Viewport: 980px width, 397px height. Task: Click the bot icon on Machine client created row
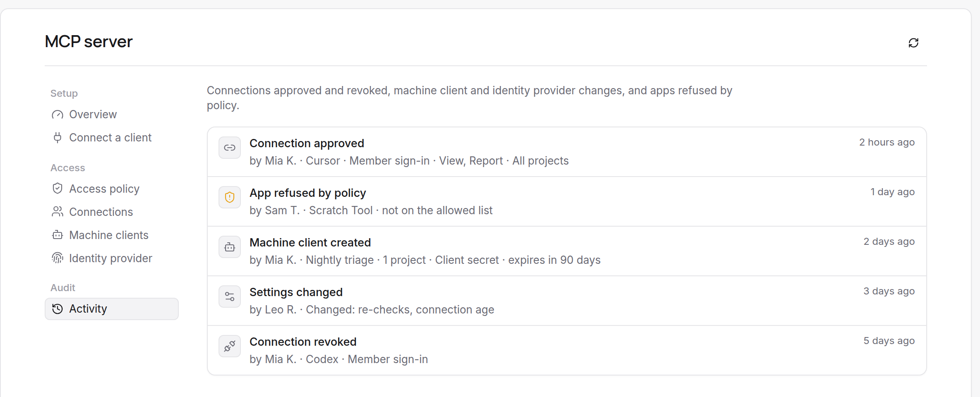click(x=230, y=247)
